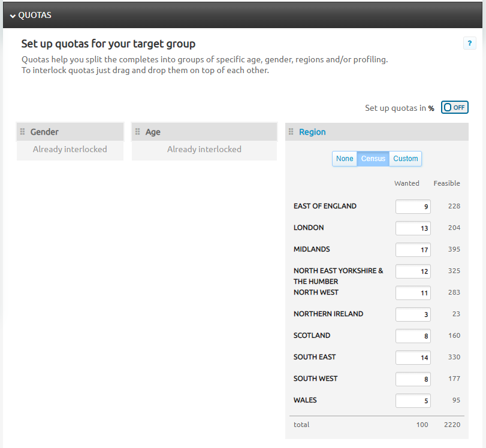Focus the Midlands wanted quota input
Viewport: 486px width, 448px height.
[413, 250]
